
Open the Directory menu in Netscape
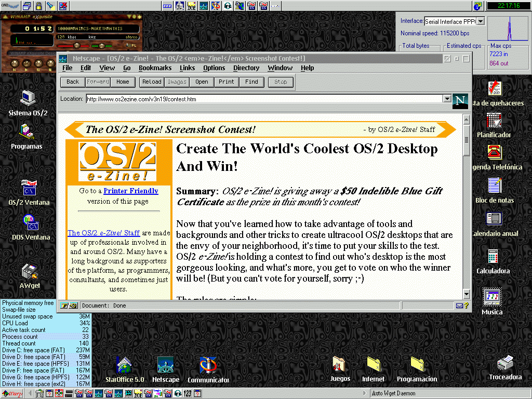[x=246, y=68]
